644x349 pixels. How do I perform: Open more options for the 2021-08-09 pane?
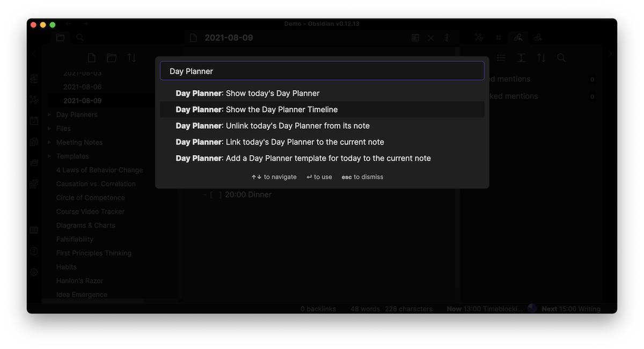447,38
